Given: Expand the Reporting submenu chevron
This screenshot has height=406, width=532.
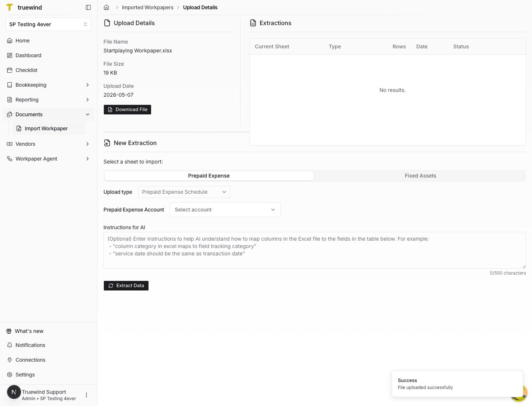Looking at the screenshot, I should click(x=88, y=100).
